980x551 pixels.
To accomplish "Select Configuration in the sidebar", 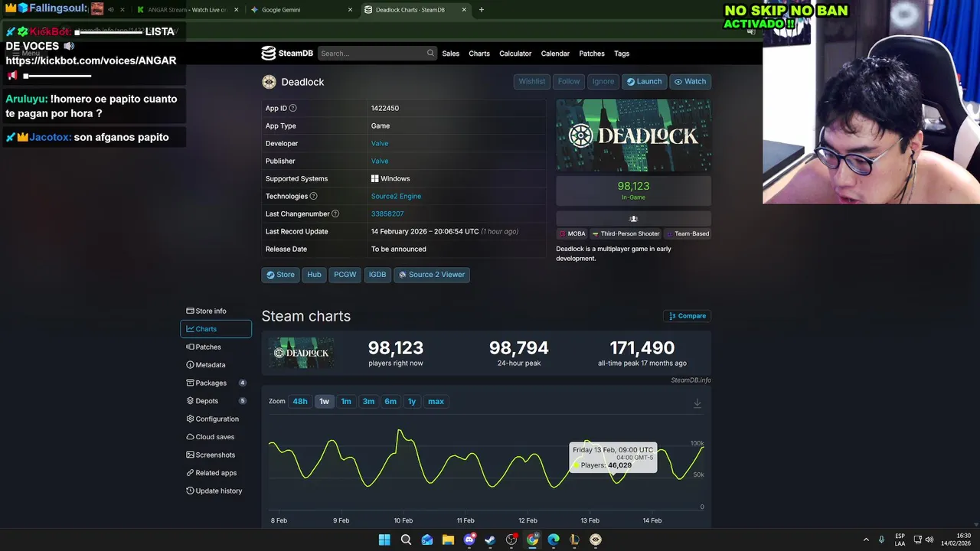I will (x=216, y=419).
